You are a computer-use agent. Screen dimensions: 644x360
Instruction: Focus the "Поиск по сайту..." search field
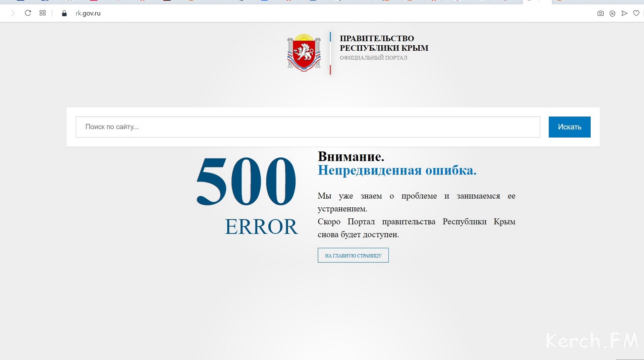click(308, 127)
